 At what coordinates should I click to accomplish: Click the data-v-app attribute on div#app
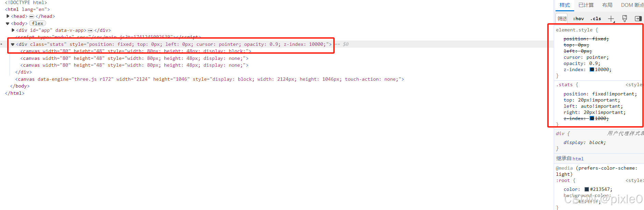tap(69, 30)
